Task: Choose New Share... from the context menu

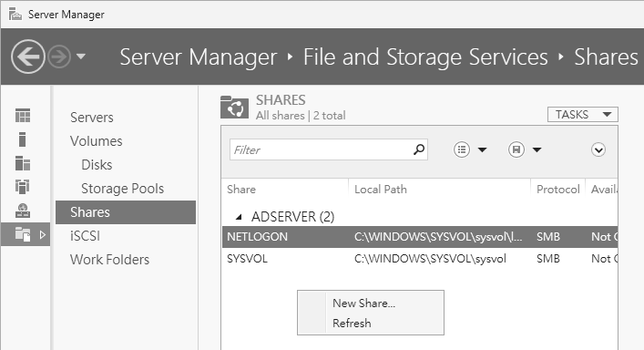Action: pos(363,304)
